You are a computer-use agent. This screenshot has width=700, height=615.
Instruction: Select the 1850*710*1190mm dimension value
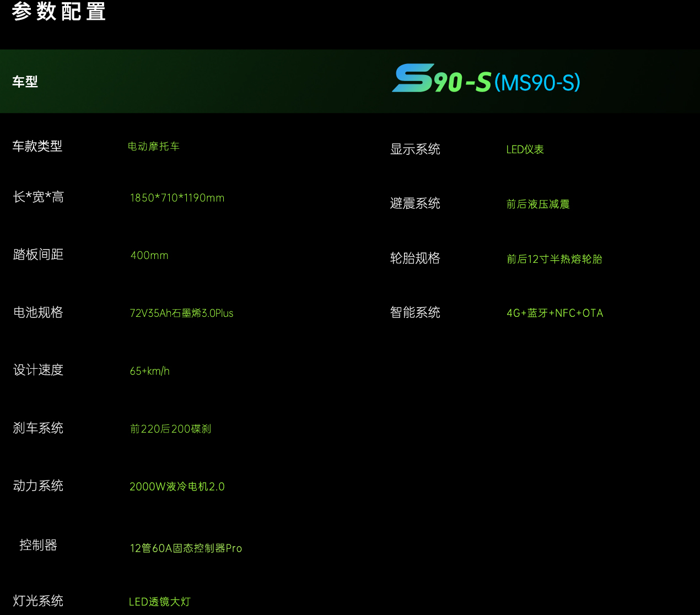(x=177, y=198)
